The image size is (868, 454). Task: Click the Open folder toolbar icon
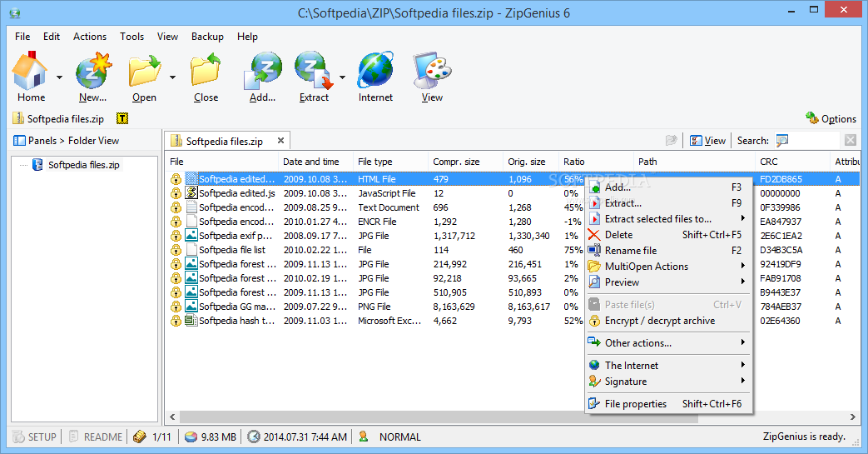point(145,71)
